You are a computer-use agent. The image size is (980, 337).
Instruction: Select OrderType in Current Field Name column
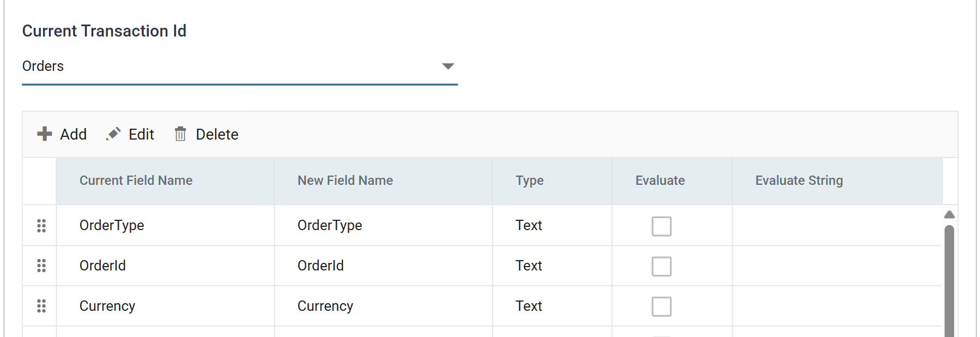coord(112,225)
